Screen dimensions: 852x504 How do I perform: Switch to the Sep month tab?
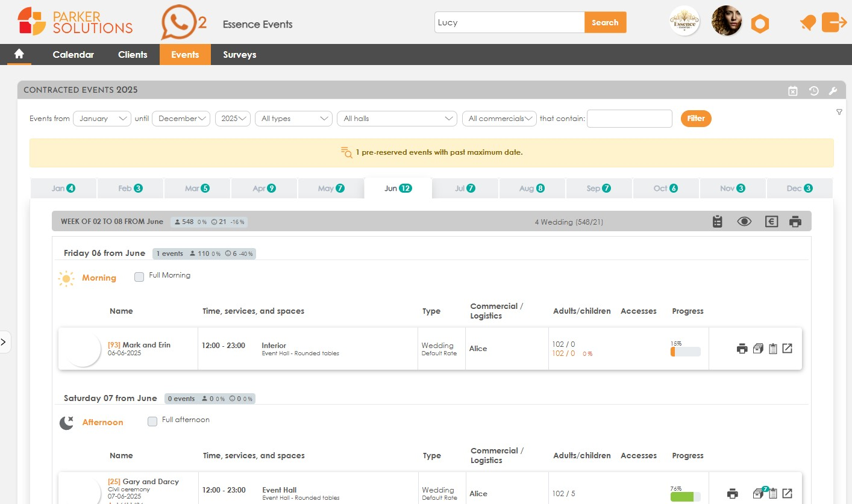pyautogui.click(x=599, y=188)
